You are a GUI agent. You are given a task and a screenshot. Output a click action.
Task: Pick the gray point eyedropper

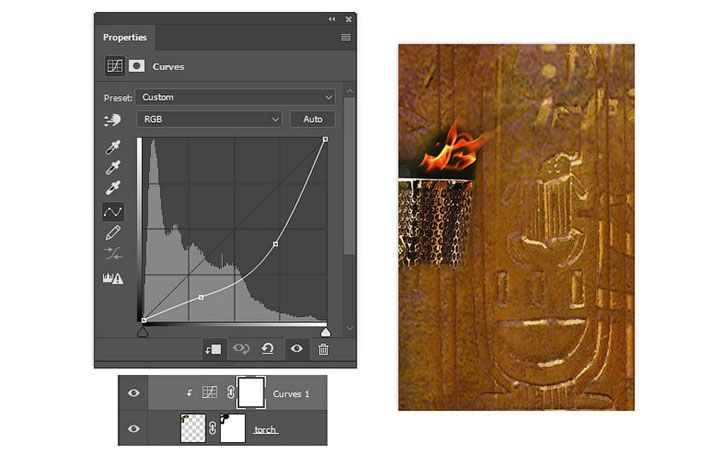(112, 167)
